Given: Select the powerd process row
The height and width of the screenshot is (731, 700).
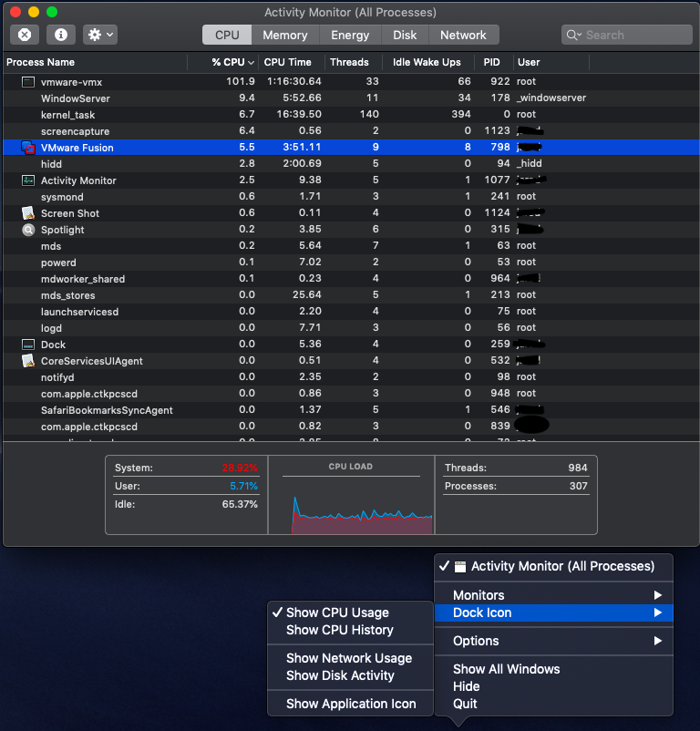Looking at the screenshot, I should [352, 263].
